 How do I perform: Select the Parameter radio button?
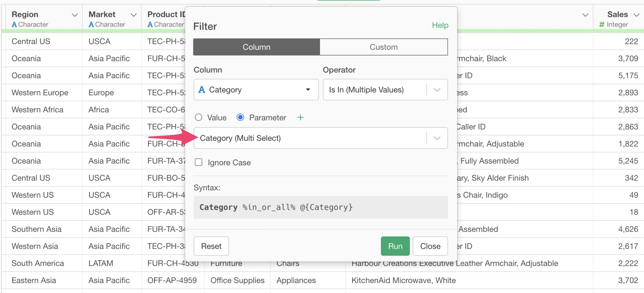click(x=240, y=117)
